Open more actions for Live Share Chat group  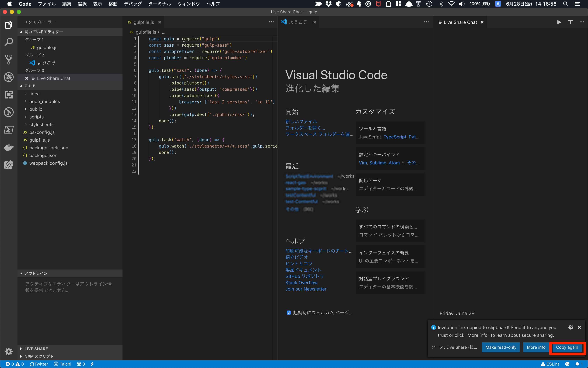582,22
